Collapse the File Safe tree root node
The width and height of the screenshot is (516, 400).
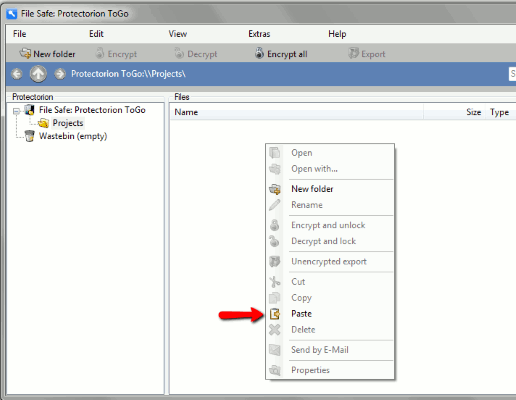coord(16,111)
